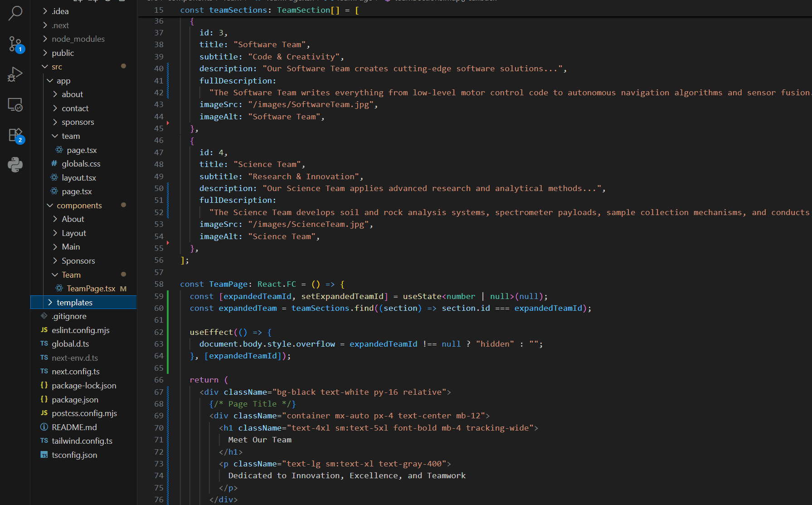The width and height of the screenshot is (812, 505).
Task: Open the Remote Explorer icon
Action: [x=15, y=105]
